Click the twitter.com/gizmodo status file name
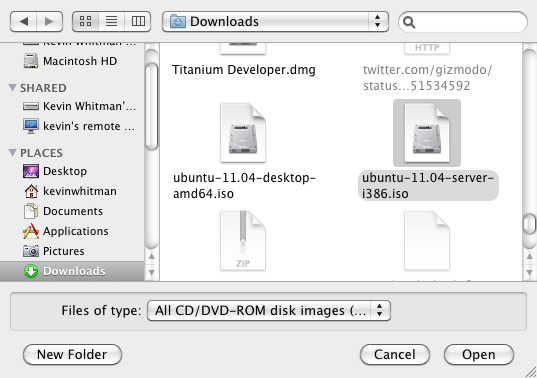 [427, 78]
